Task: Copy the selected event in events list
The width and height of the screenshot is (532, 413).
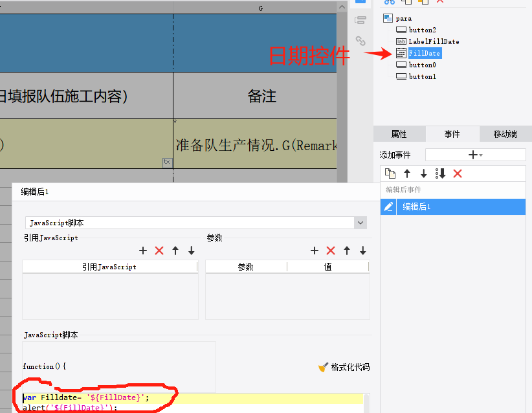Action: tap(390, 173)
